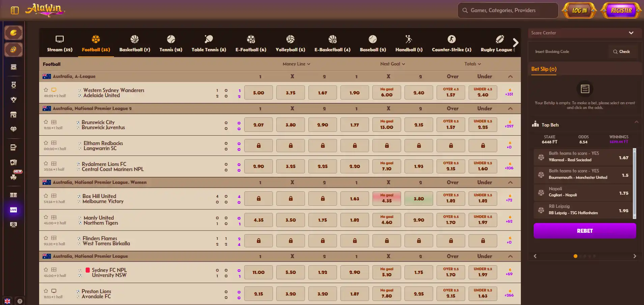Click the REBET button
Image resolution: width=644 pixels, height=305 pixels.
pyautogui.click(x=585, y=231)
